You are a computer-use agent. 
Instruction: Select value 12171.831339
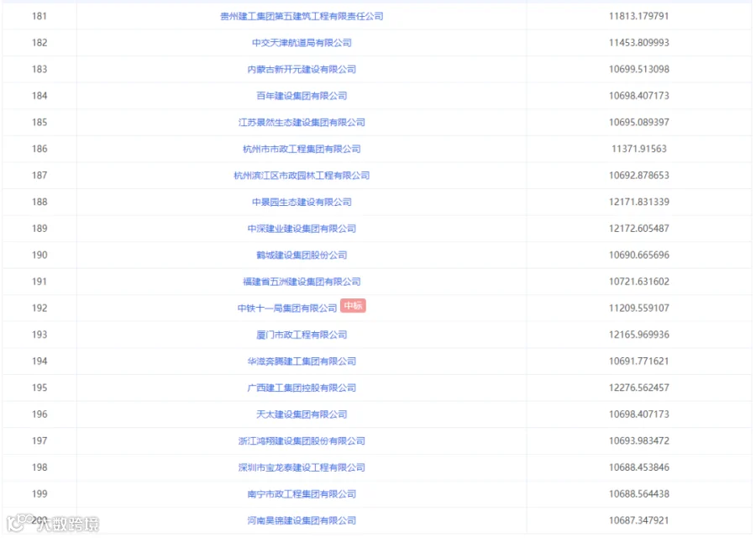(639, 202)
